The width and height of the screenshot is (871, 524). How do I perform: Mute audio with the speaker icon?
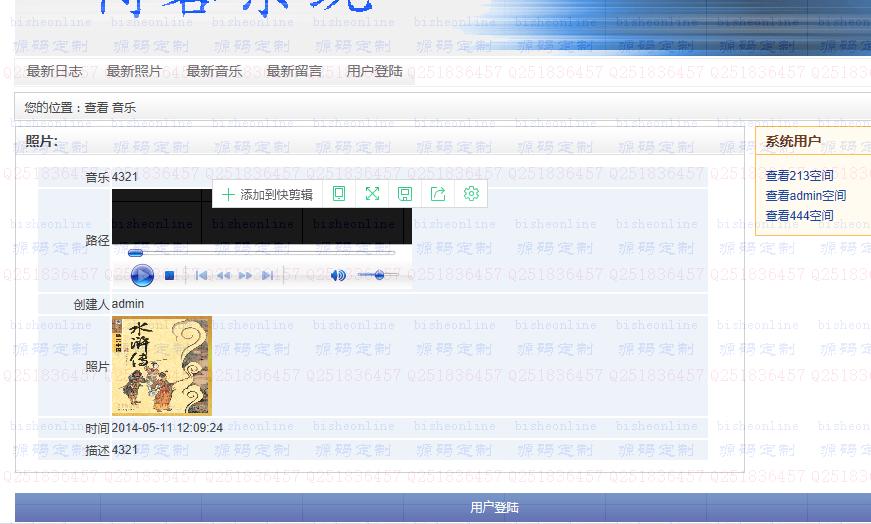coord(338,275)
